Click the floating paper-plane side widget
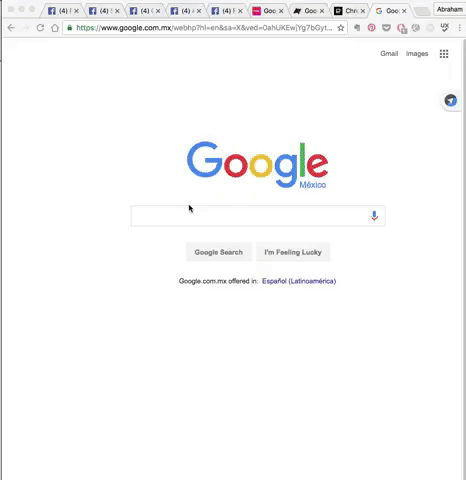Viewport: 466px width, 480px height. [451, 100]
